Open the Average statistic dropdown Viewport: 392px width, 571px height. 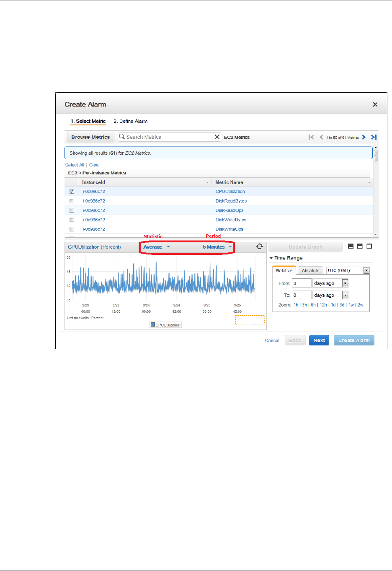pos(157,247)
